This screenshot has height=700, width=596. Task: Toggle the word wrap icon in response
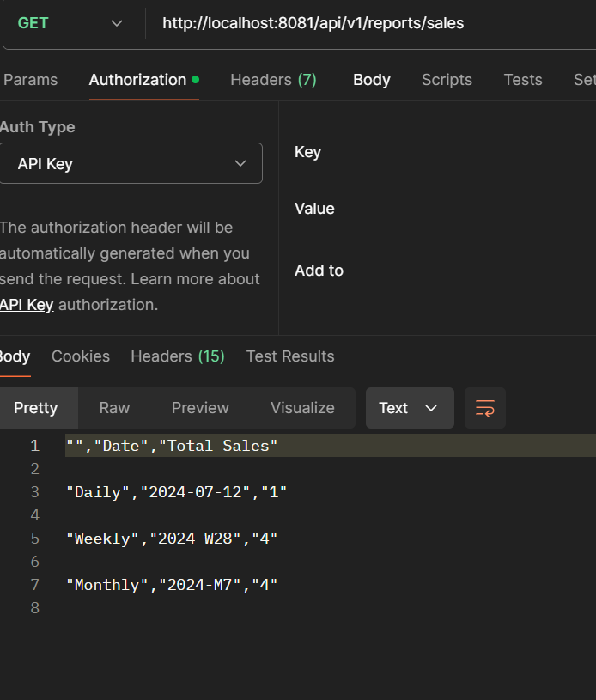click(485, 408)
